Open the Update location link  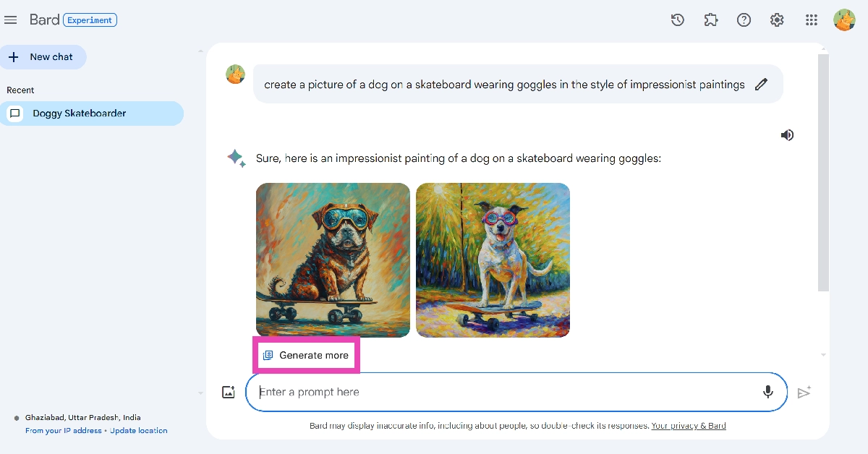139,431
